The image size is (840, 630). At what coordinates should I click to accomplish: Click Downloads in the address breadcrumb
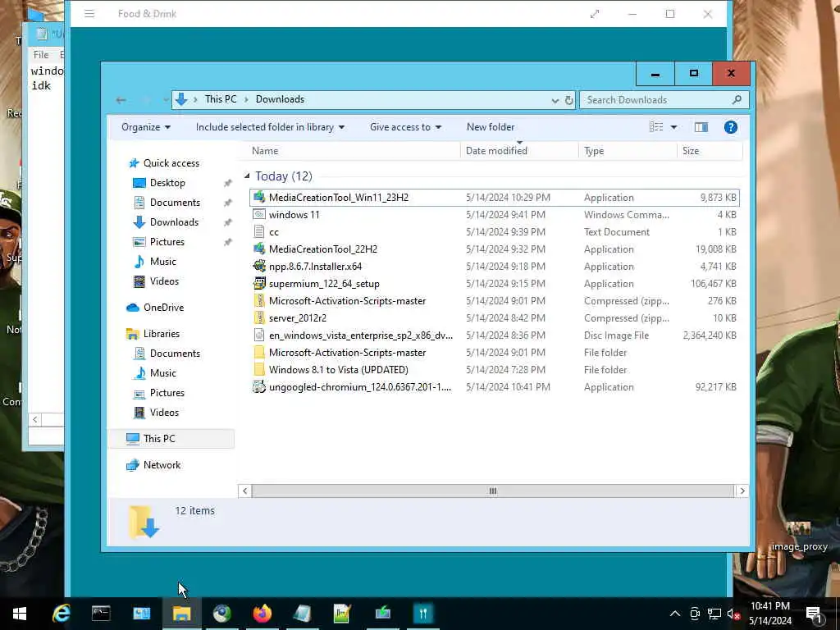point(280,99)
